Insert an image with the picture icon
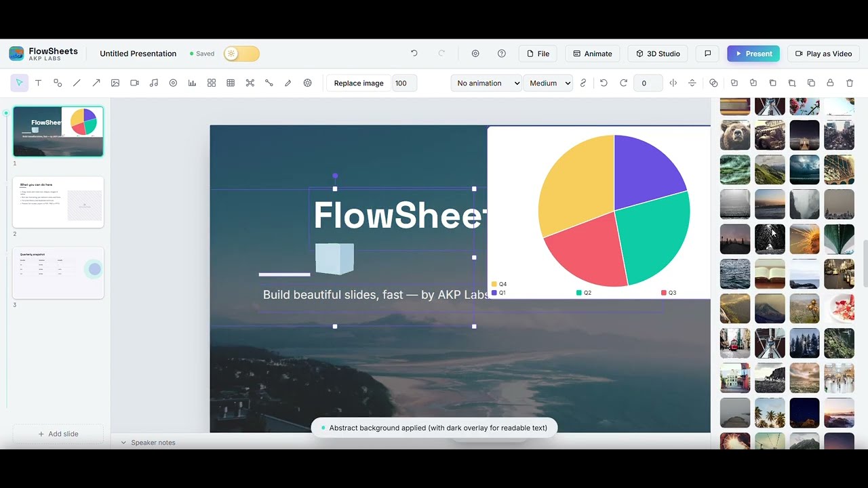 point(115,83)
